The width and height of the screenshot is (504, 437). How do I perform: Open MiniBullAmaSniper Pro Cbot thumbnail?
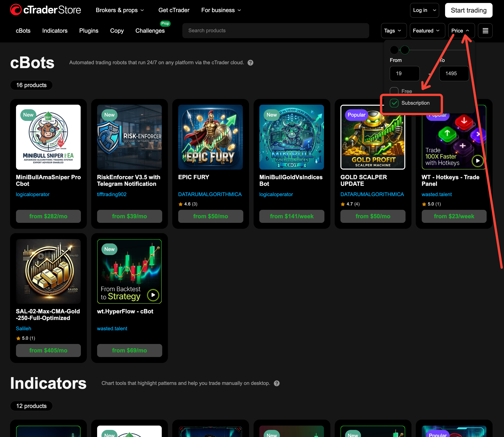pos(48,137)
